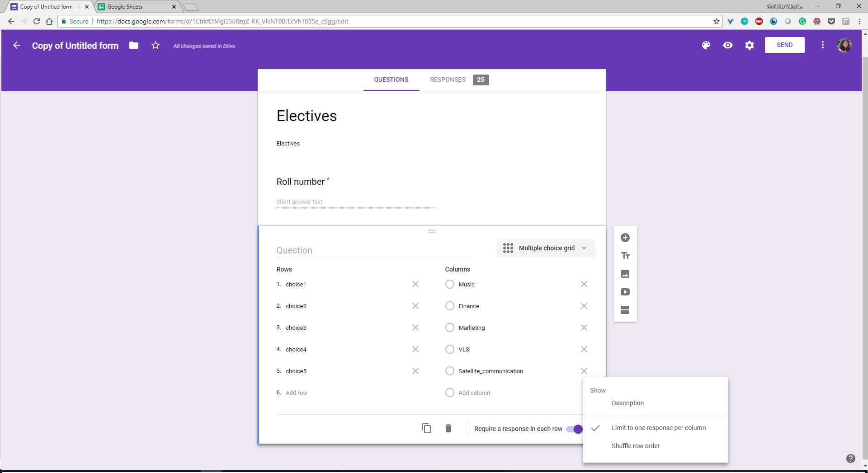Viewport: 868px width, 473px height.
Task: Remove the VLSI column
Action: (584, 349)
